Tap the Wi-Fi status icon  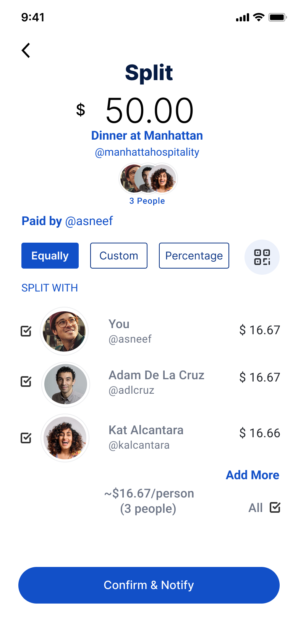[259, 17]
